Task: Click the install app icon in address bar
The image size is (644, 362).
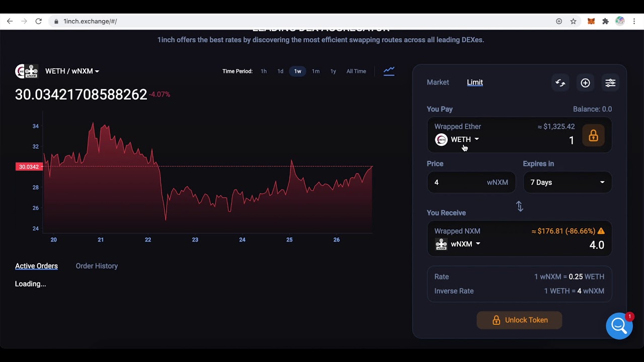Action: click(559, 21)
